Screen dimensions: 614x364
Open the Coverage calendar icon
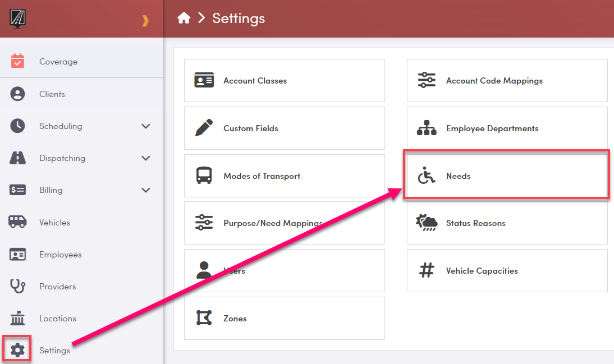coord(18,61)
